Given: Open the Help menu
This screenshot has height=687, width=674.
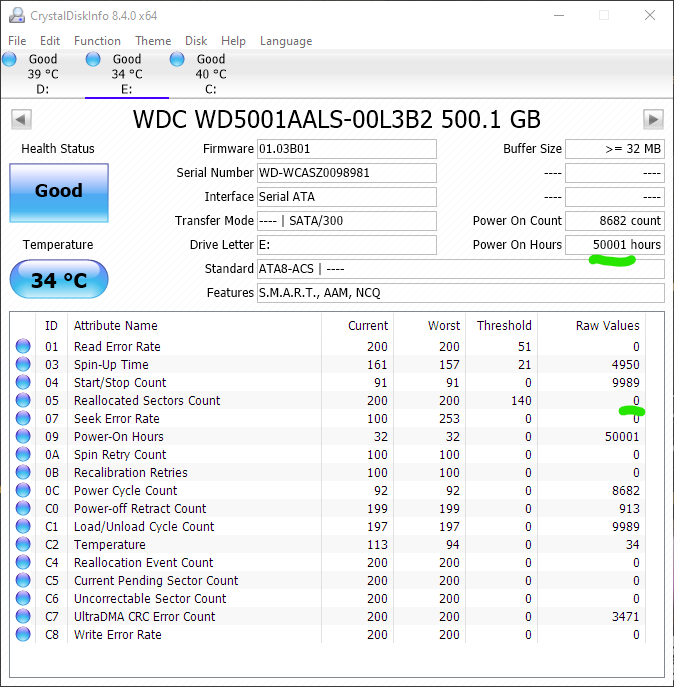Looking at the screenshot, I should click(233, 41).
